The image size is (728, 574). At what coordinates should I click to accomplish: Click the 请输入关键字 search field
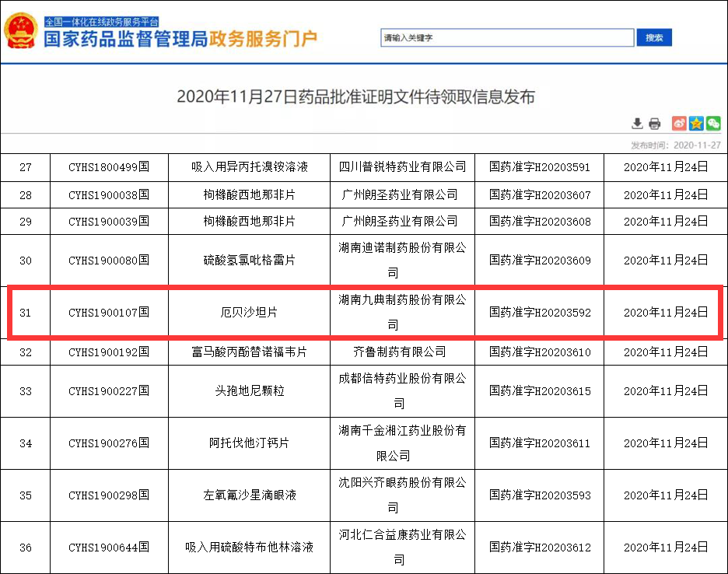(507, 37)
